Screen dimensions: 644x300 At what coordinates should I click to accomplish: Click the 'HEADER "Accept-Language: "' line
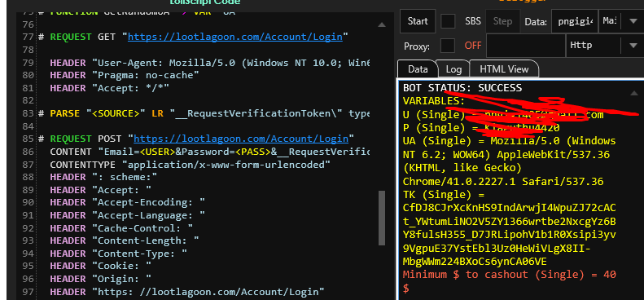(x=127, y=215)
